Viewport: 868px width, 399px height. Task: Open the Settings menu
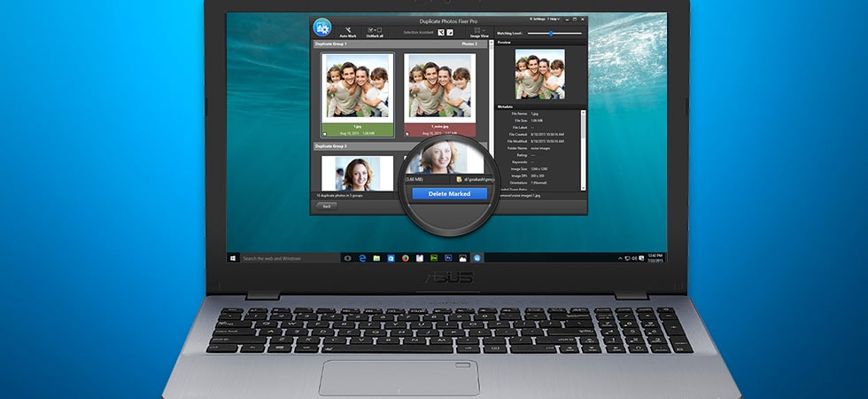[537, 19]
